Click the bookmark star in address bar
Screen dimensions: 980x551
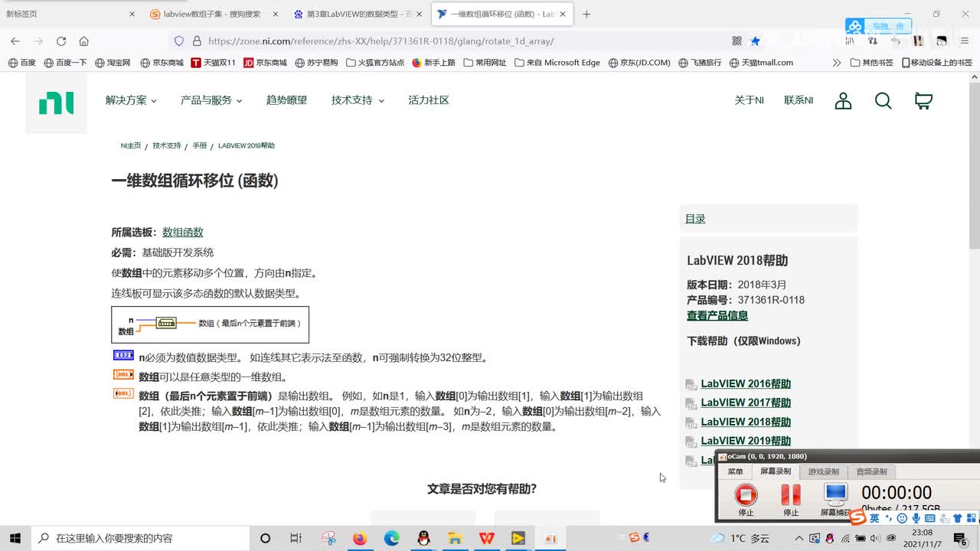(756, 41)
